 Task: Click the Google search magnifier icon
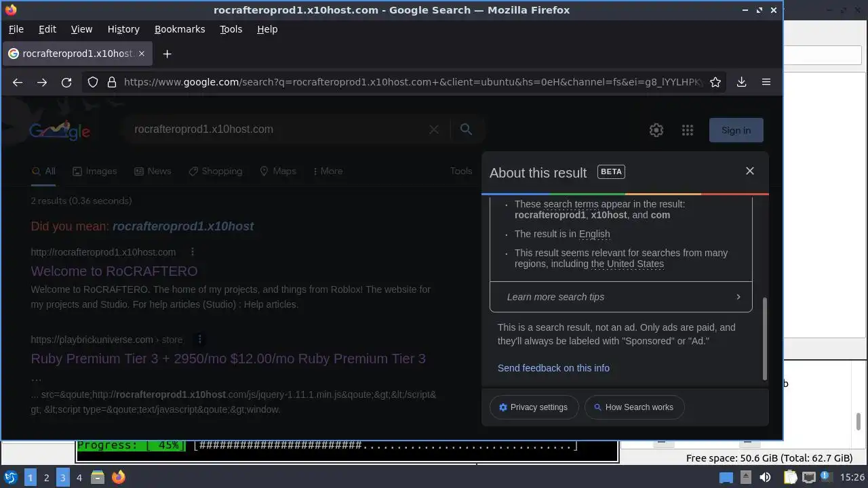(466, 129)
